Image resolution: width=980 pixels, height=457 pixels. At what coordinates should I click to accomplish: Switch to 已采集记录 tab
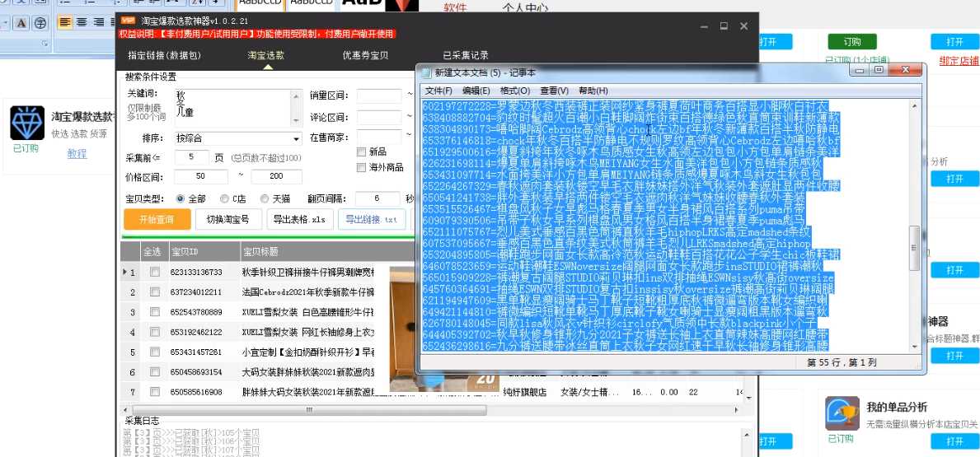click(x=466, y=55)
